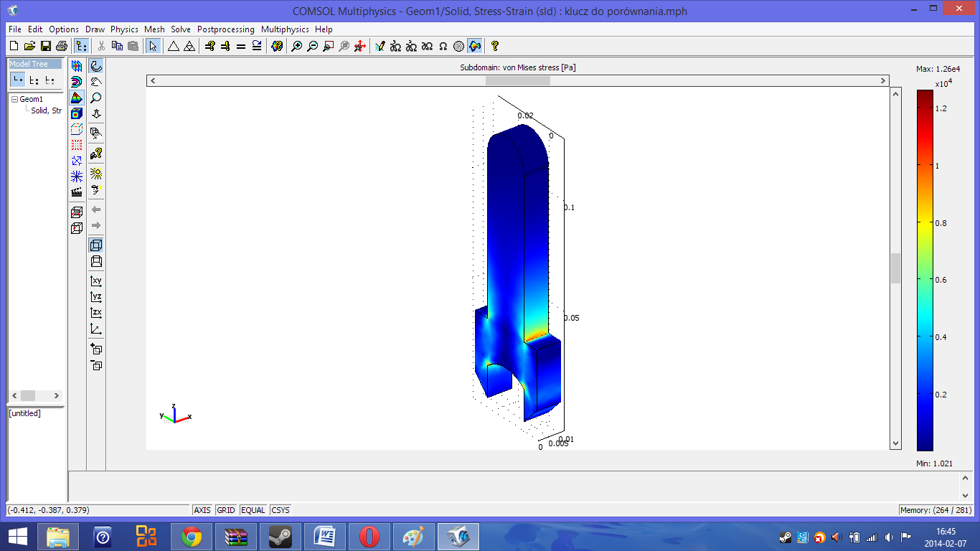Select Solid, Stress-Strain tree entry
The image size is (980, 551).
click(x=46, y=110)
